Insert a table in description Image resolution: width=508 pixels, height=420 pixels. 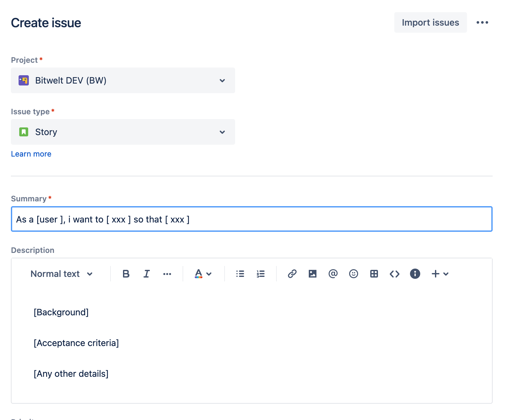click(x=374, y=274)
